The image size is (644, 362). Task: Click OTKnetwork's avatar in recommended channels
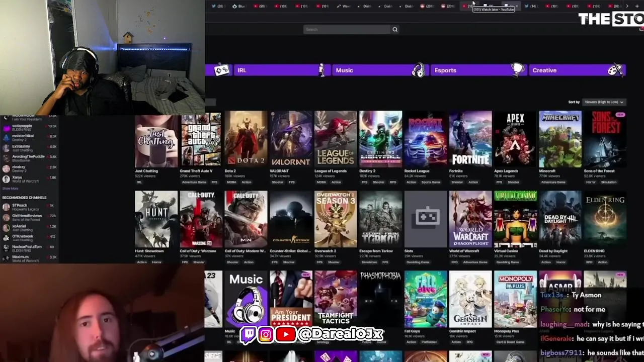click(x=6, y=238)
